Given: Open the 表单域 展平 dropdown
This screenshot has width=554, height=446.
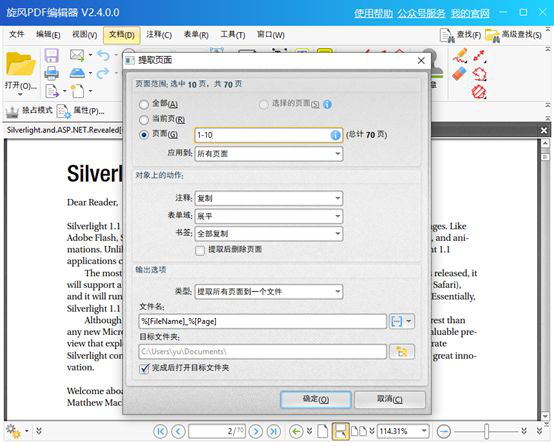Looking at the screenshot, I should click(x=269, y=216).
